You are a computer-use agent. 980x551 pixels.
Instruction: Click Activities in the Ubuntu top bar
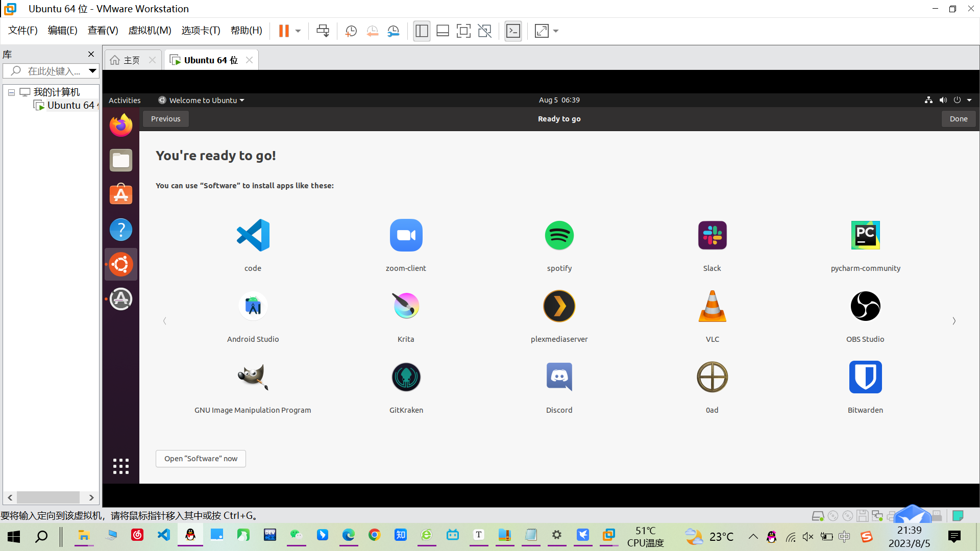pos(125,100)
